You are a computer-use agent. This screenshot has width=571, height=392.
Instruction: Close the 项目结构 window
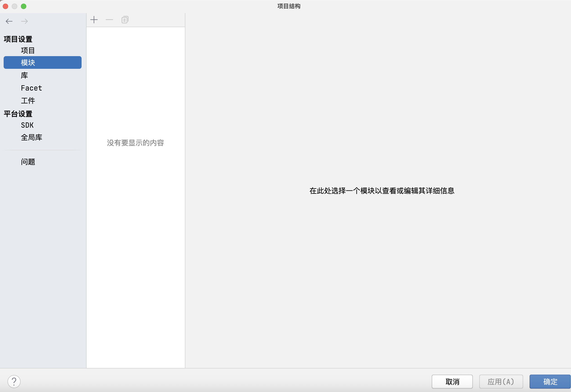5,6
